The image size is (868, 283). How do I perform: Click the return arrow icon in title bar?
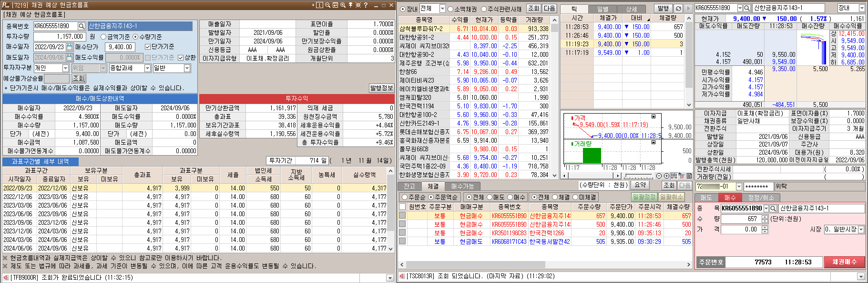pos(335,5)
